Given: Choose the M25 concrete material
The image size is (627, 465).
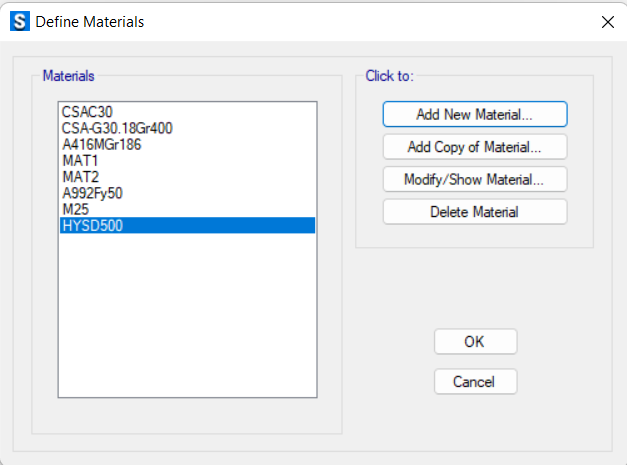Looking at the screenshot, I should pos(187,209).
